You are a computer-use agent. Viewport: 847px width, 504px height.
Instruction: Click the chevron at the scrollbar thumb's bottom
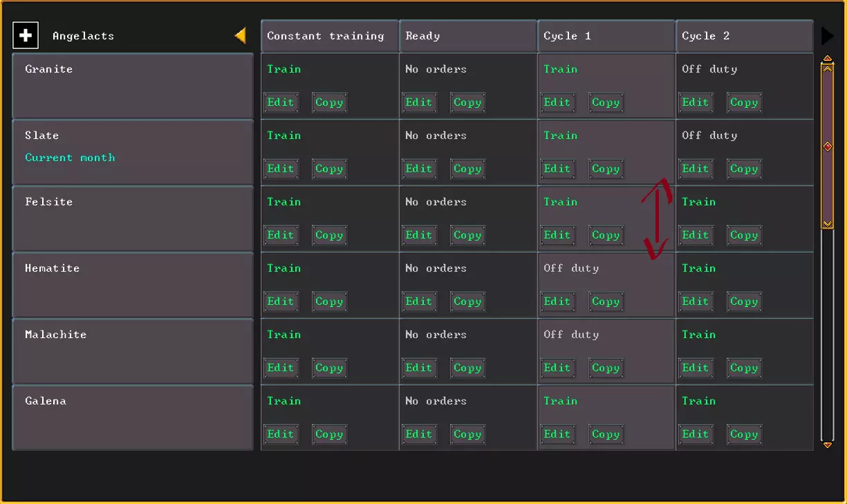pyautogui.click(x=827, y=223)
